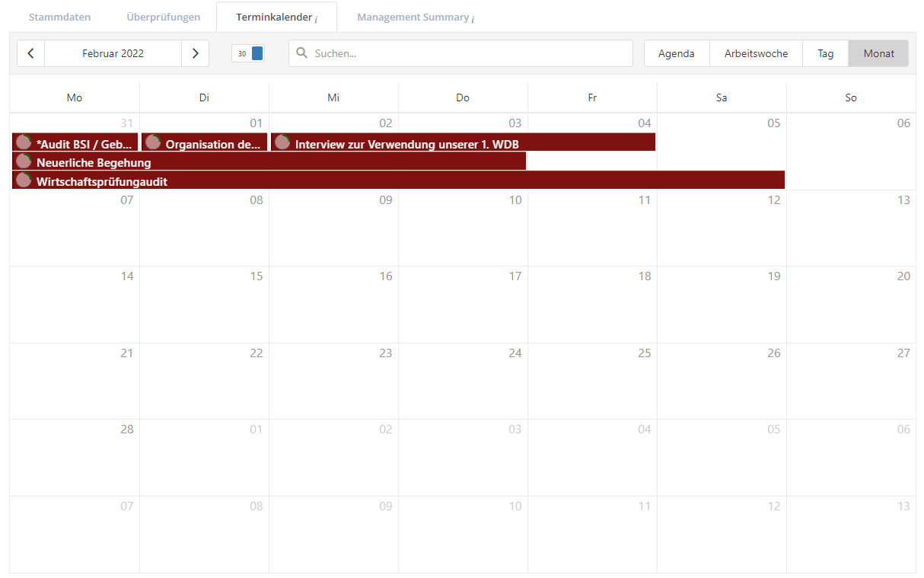Click status circle icon on Organisation event
The image size is (924, 578).
coord(153,142)
